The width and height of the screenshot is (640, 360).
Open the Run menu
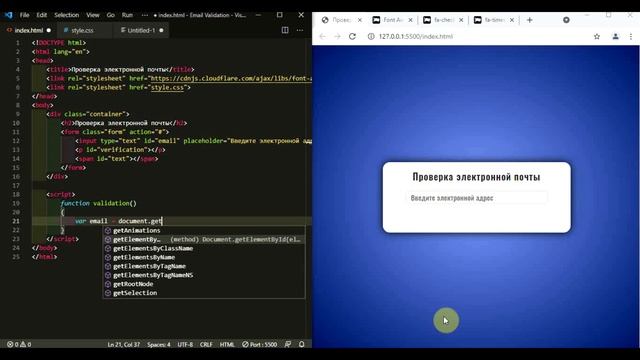click(x=127, y=15)
